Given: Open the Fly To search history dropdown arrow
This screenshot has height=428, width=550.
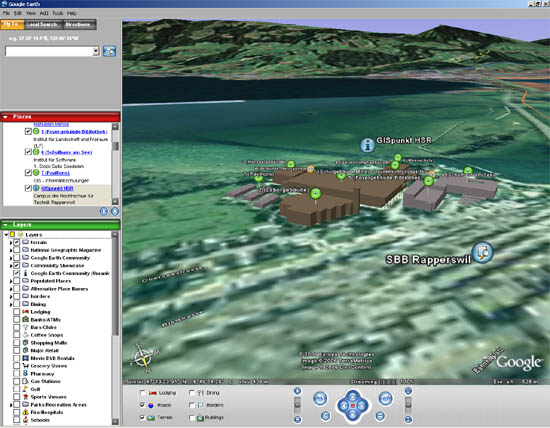Looking at the screenshot, I should [x=96, y=51].
